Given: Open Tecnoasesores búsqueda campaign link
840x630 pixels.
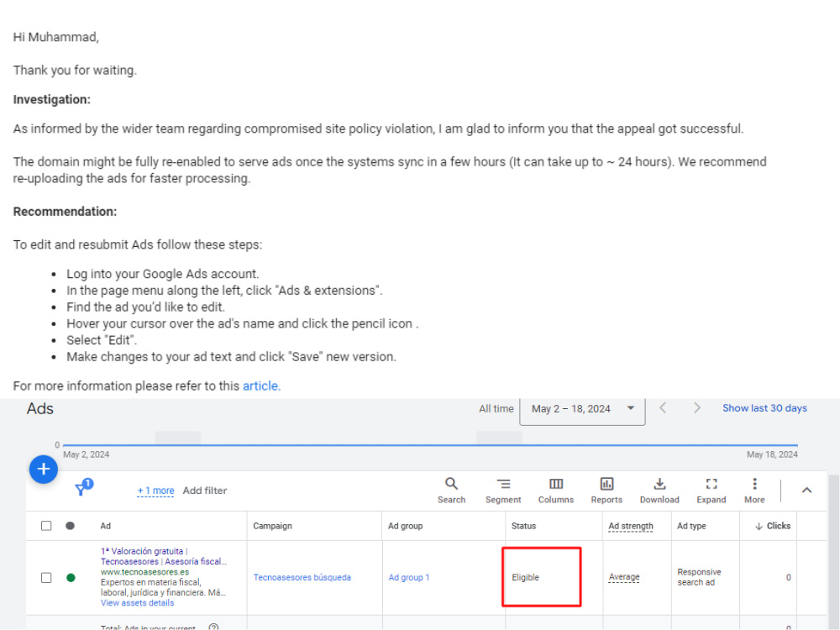Looking at the screenshot, I should [x=302, y=578].
